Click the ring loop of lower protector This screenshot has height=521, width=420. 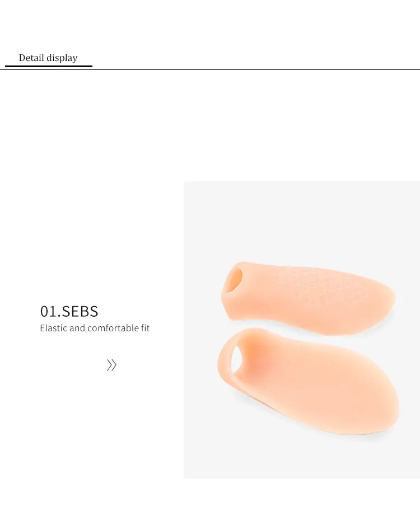[x=230, y=358]
